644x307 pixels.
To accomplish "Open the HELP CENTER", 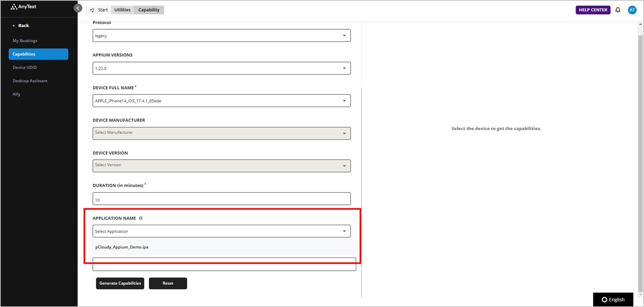I will (x=593, y=10).
